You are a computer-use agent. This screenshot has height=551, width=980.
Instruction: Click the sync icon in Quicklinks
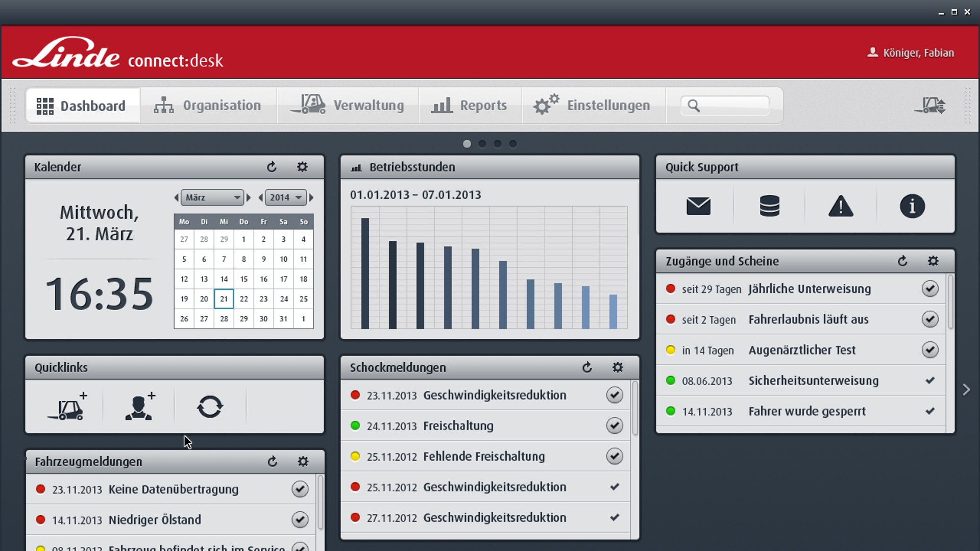(210, 407)
